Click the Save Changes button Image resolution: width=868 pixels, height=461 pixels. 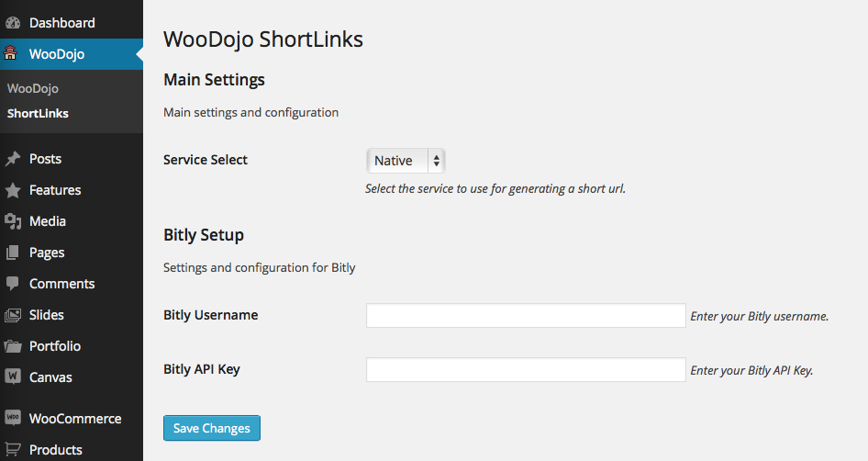pyautogui.click(x=211, y=428)
